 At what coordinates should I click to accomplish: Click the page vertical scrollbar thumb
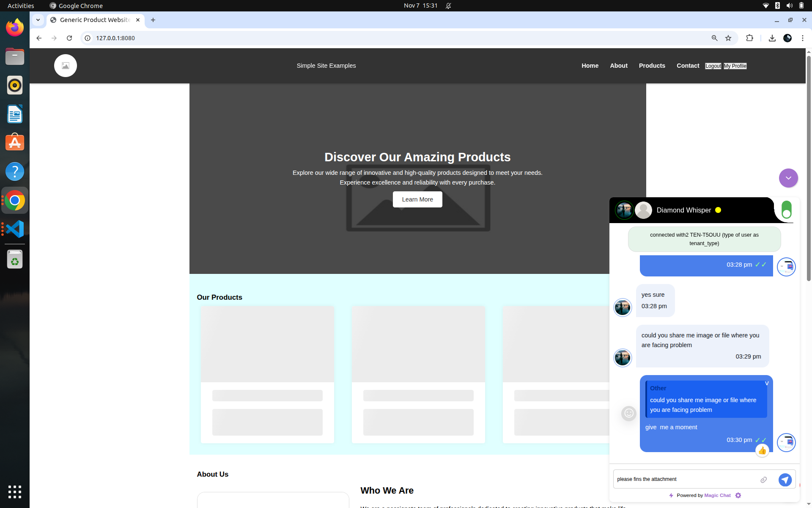pos(808,169)
